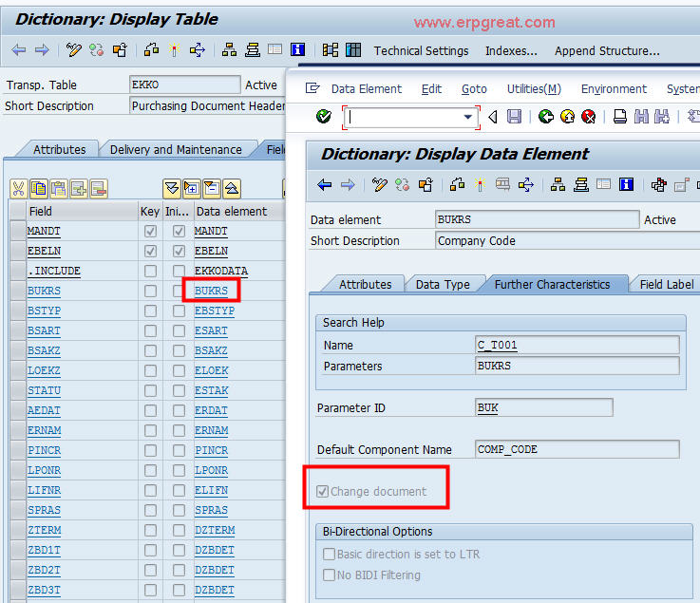Toggle Key checkbox for .INCLUDE row
700x603 pixels.
tap(150, 271)
